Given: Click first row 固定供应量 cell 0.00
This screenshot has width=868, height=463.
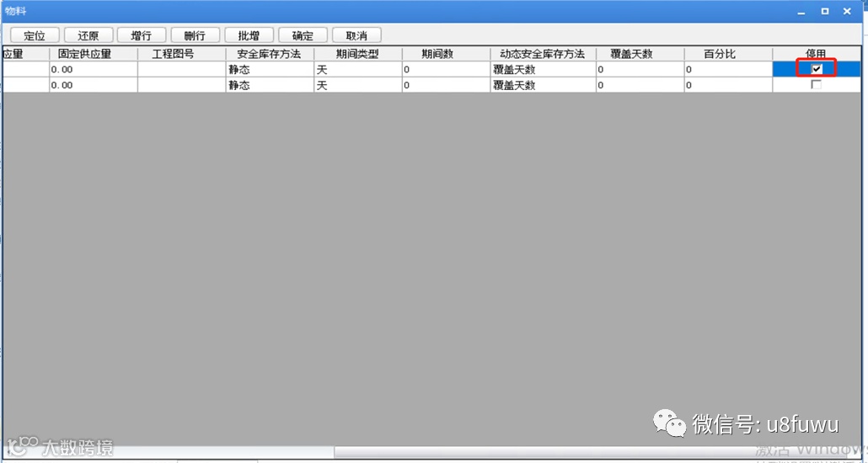Looking at the screenshot, I should click(x=93, y=69).
